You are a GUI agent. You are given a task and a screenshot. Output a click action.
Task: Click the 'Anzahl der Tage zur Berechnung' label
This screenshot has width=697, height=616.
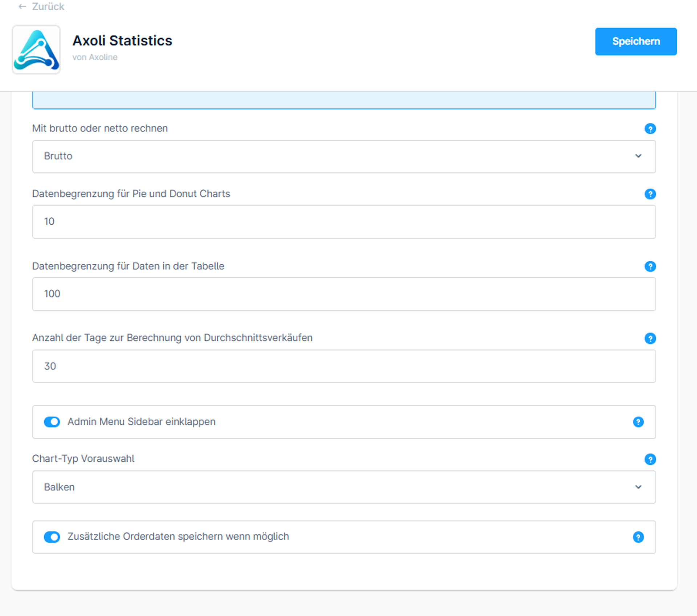[172, 338]
